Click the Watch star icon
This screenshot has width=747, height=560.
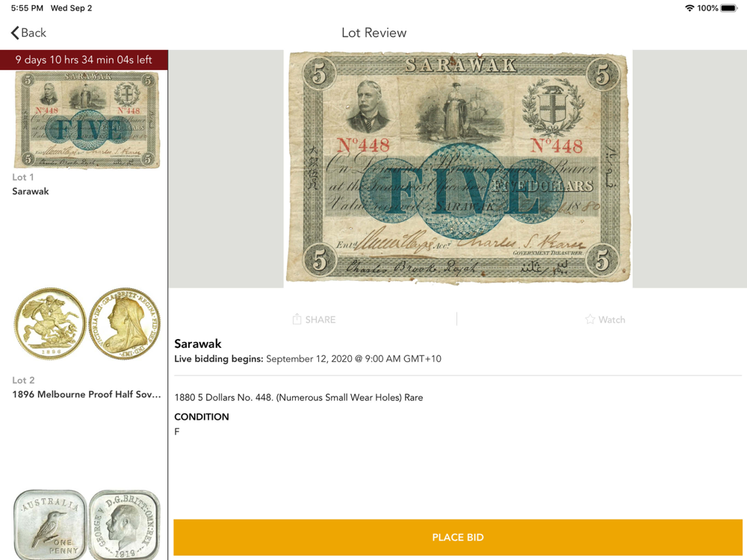(590, 320)
